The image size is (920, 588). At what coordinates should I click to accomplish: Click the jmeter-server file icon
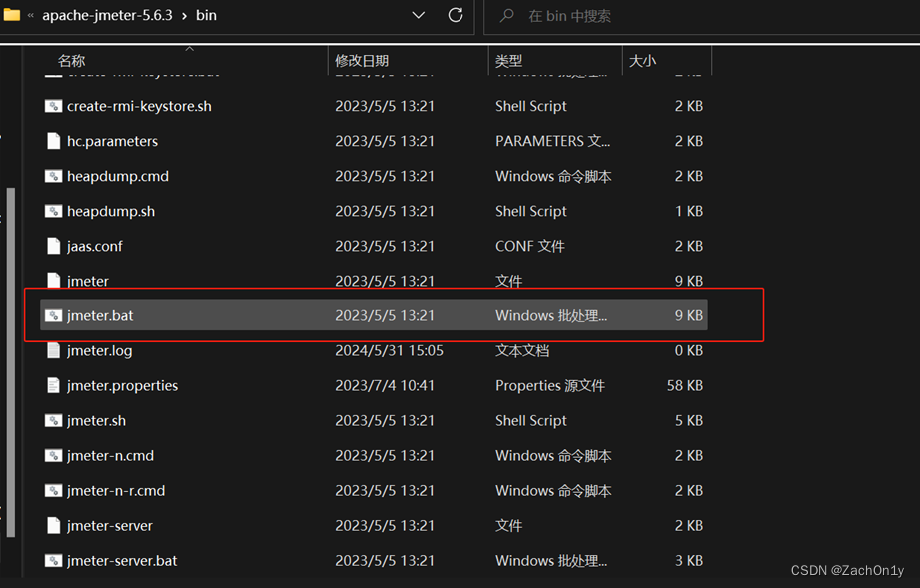(x=53, y=526)
